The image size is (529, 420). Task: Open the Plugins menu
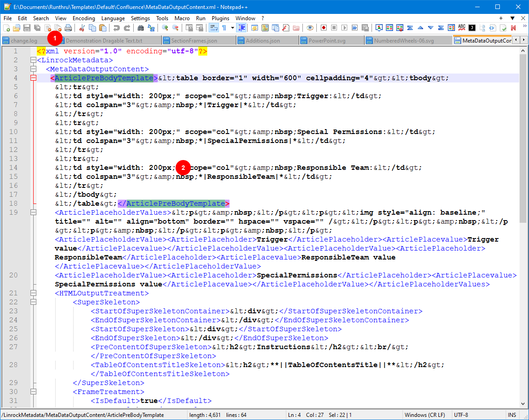[220, 18]
